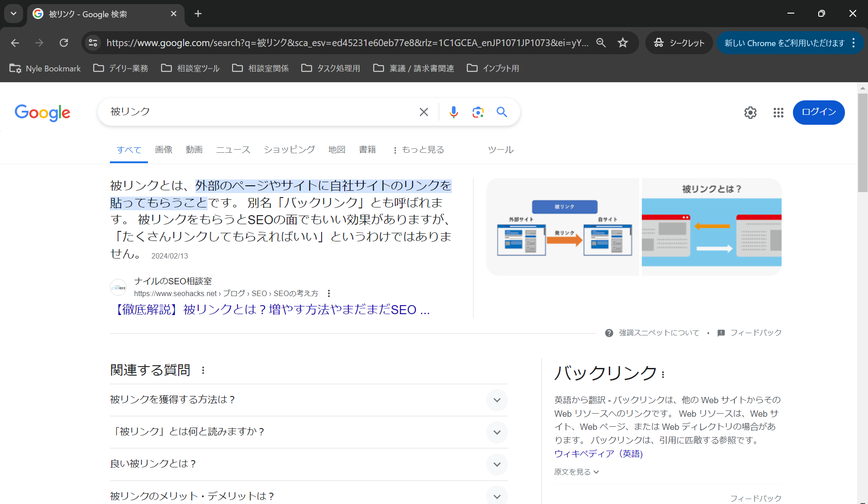
Task: Open the デイリー業務 bookmark folder
Action: coord(121,68)
